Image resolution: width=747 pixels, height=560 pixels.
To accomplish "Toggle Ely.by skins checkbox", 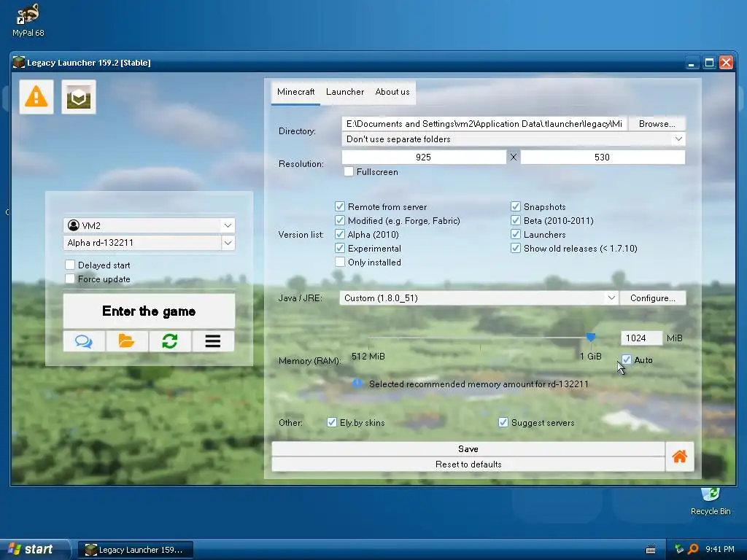I will tap(332, 422).
